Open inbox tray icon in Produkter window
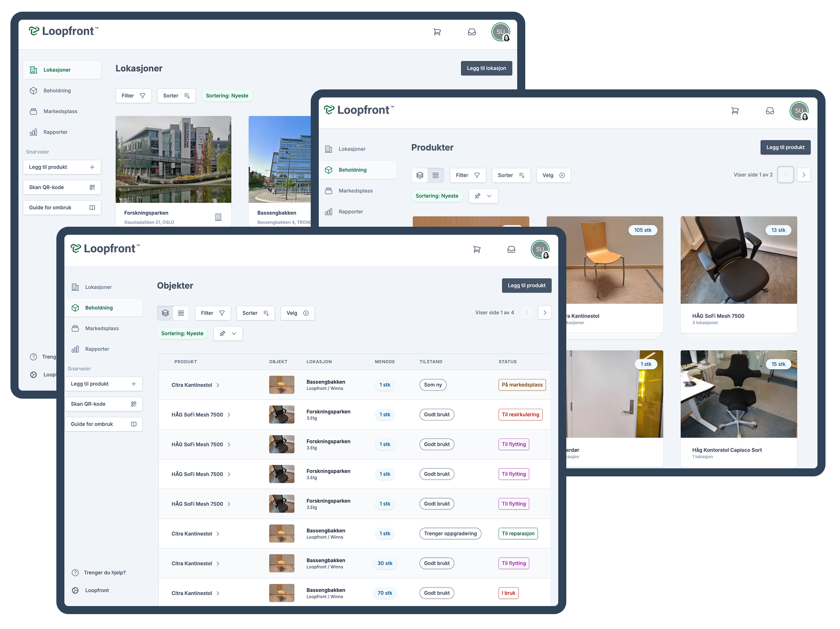This screenshot has width=840, height=629. [x=770, y=111]
